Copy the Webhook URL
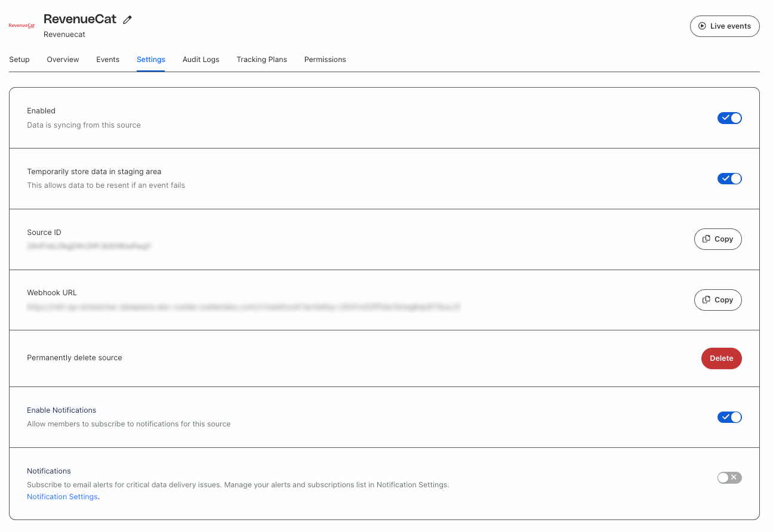Image resolution: width=773 pixels, height=532 pixels. click(x=718, y=300)
